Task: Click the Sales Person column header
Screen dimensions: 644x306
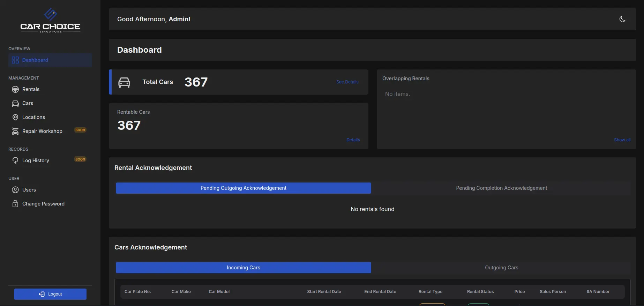Action: coord(553,292)
